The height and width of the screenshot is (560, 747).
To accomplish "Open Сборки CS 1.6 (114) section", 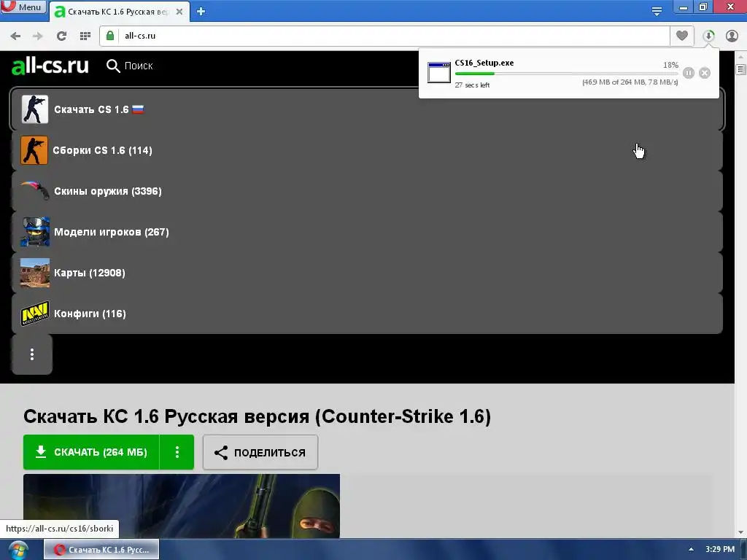I will [x=367, y=150].
